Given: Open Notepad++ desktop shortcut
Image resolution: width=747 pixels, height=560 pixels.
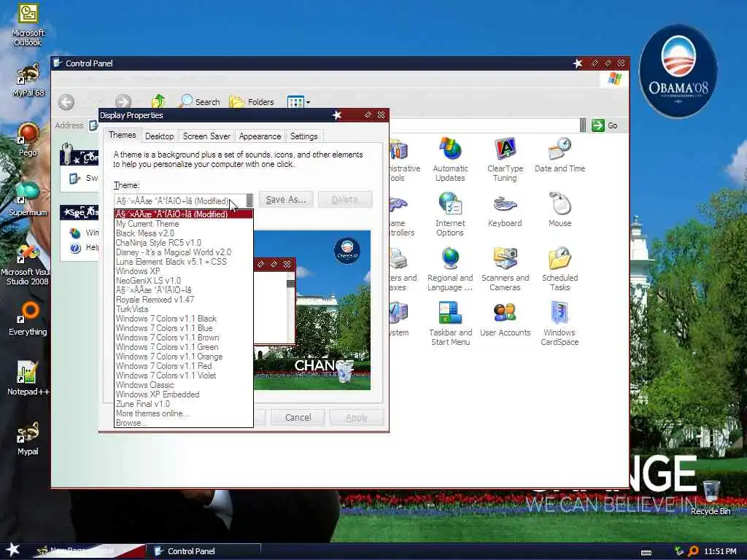Looking at the screenshot, I should tap(28, 378).
